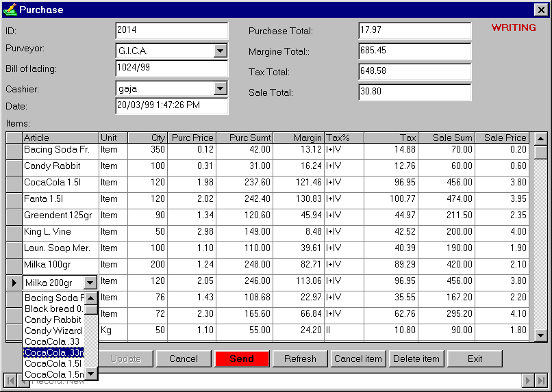
Task: Select row header of Fanta 1.5l
Action: click(14, 200)
